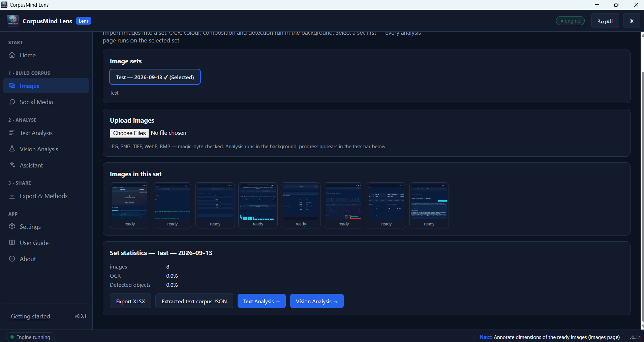Screen dimensions: 644x342
Task: Open the fifth ready image thumbnail
Action: tap(301, 205)
